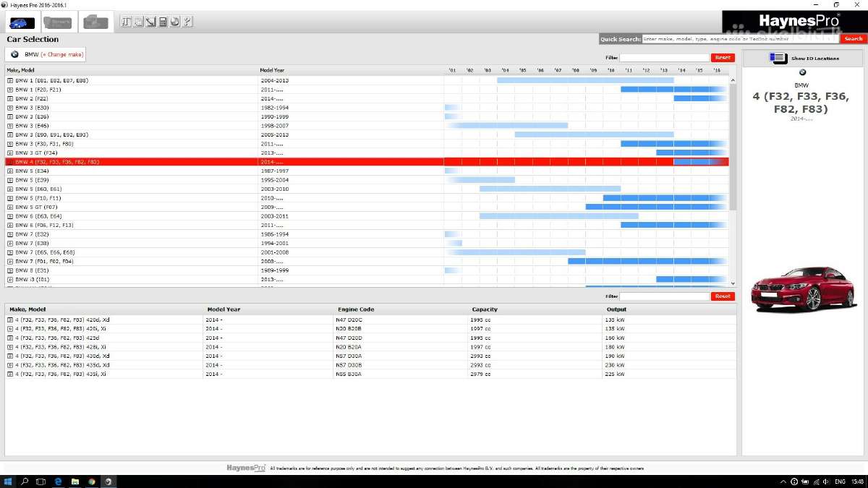Click the document pages toolbar icon
868x488 pixels.
point(138,22)
